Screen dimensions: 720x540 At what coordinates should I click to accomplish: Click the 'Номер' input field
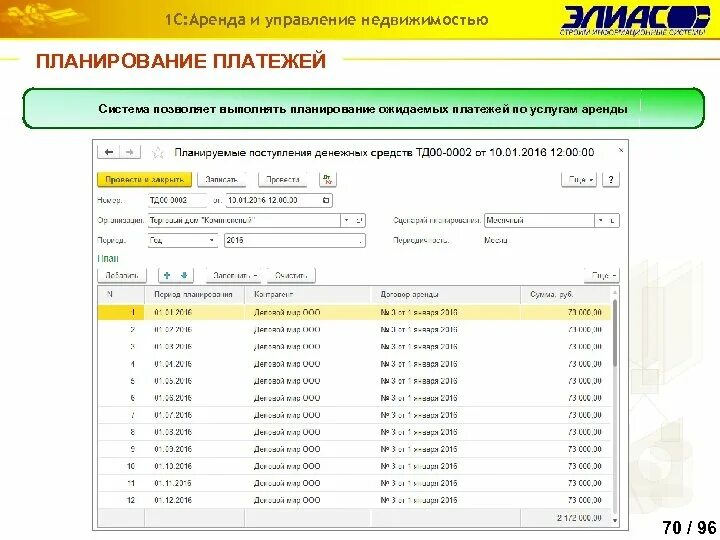pyautogui.click(x=177, y=200)
